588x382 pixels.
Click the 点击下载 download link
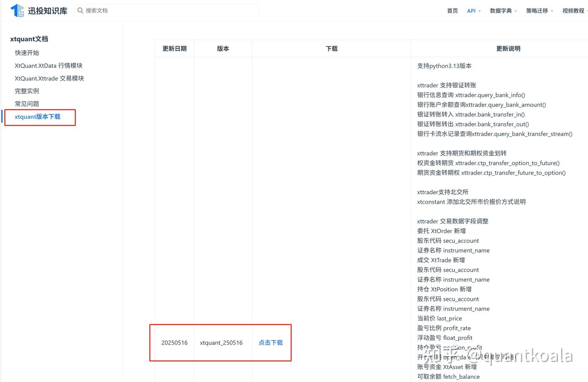pos(270,343)
